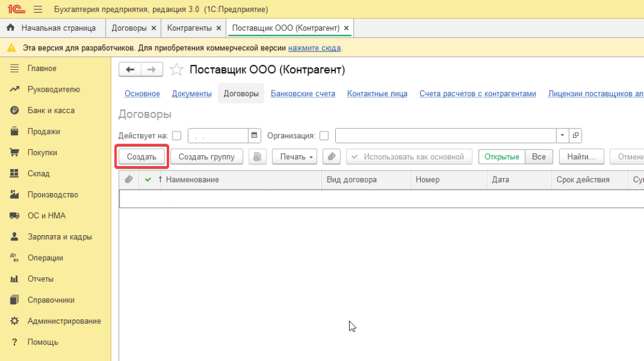Click the favorites star next to Поставщик ООО
Image resolution: width=644 pixels, height=361 pixels.
[177, 69]
